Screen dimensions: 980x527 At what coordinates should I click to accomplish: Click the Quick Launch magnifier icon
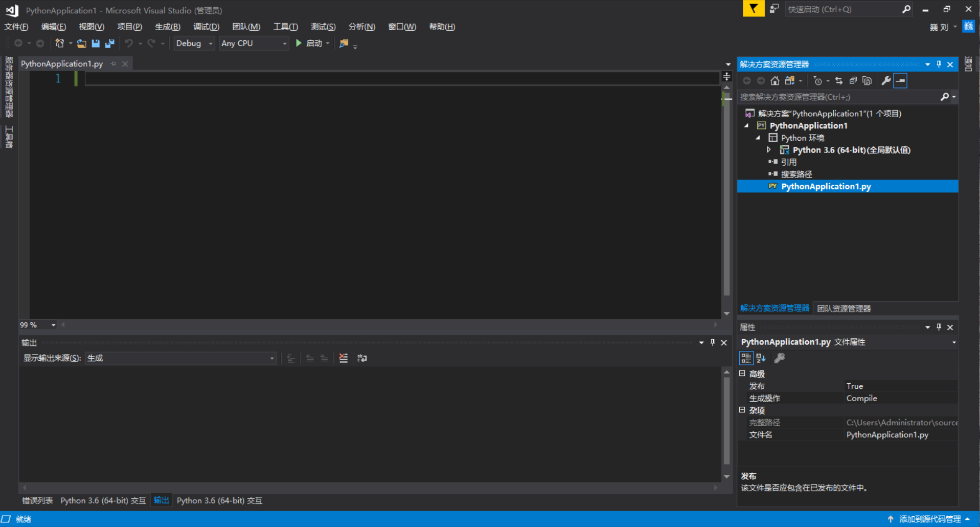[906, 9]
